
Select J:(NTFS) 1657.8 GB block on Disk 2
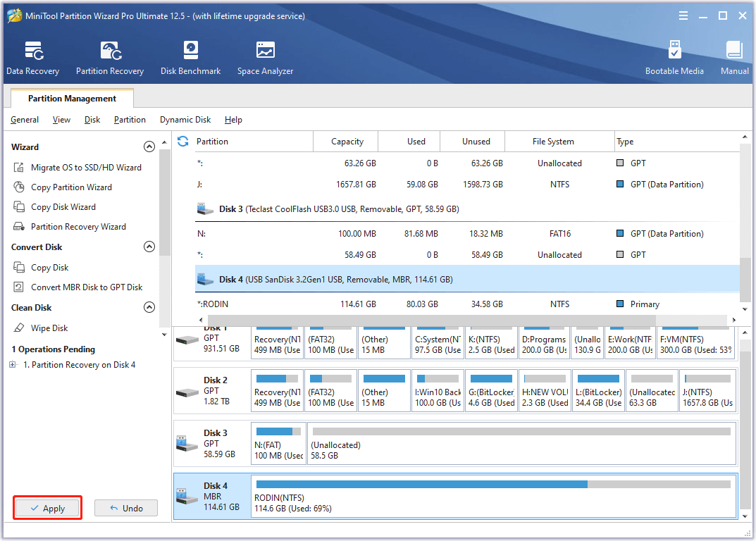tap(708, 390)
